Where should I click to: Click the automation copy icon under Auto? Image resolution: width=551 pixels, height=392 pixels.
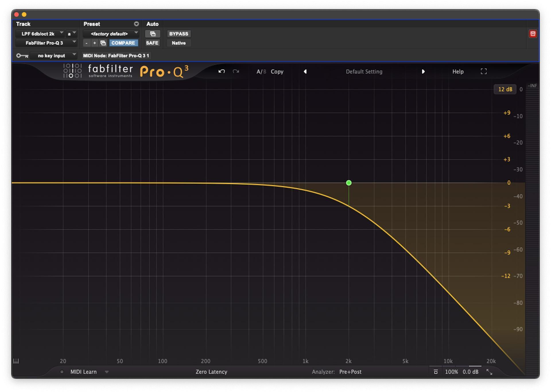(x=152, y=34)
